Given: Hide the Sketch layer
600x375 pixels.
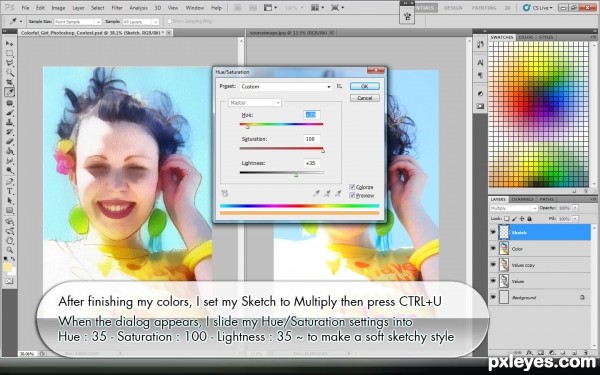Looking at the screenshot, I should [493, 232].
